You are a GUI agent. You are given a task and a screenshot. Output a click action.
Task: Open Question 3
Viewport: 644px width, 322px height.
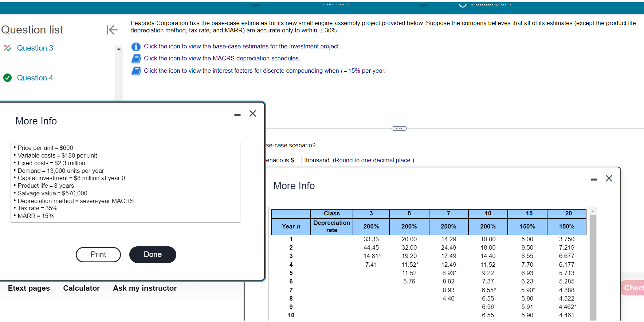(35, 48)
